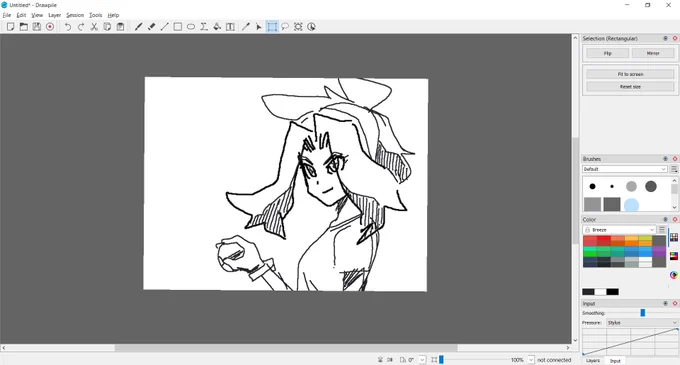Viewport: 680px width, 365px height.
Task: Switch color dock to color wheel view
Action: click(x=673, y=275)
